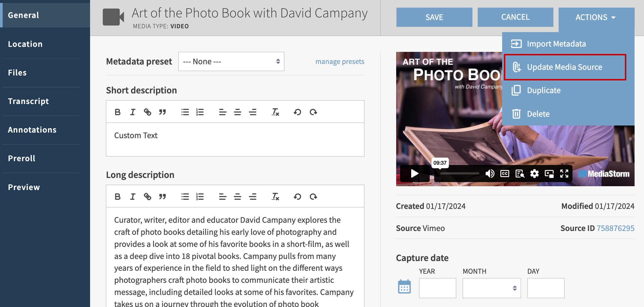644x307 pixels.
Task: Choose Update Media Source from Actions menu
Action: click(564, 67)
